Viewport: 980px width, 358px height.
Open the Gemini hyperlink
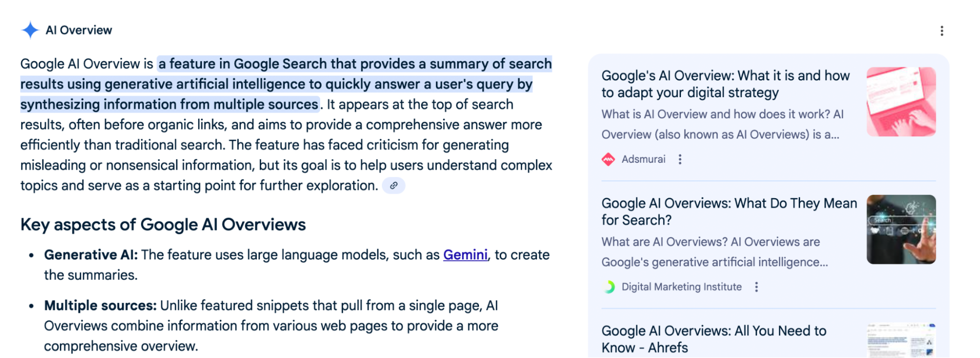[465, 255]
